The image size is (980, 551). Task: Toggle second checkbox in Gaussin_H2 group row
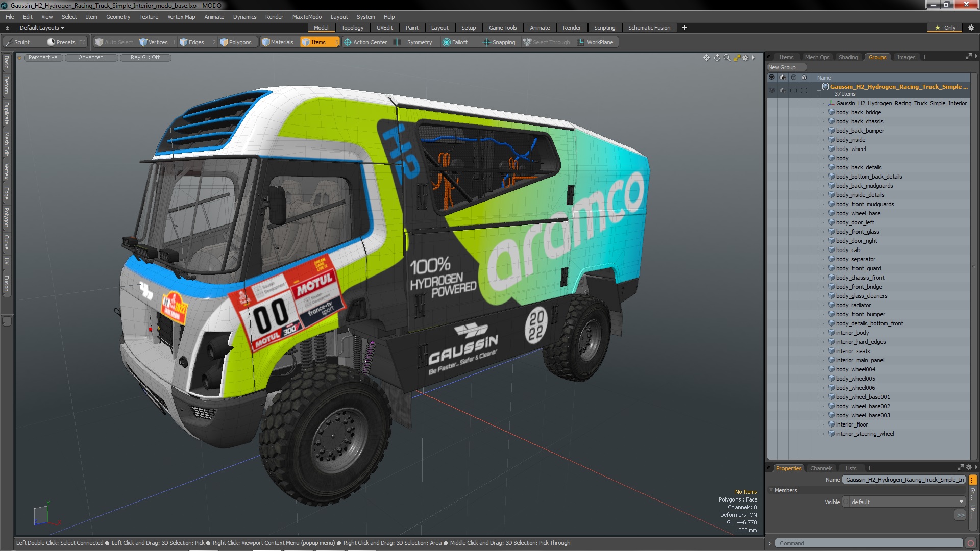coord(804,90)
